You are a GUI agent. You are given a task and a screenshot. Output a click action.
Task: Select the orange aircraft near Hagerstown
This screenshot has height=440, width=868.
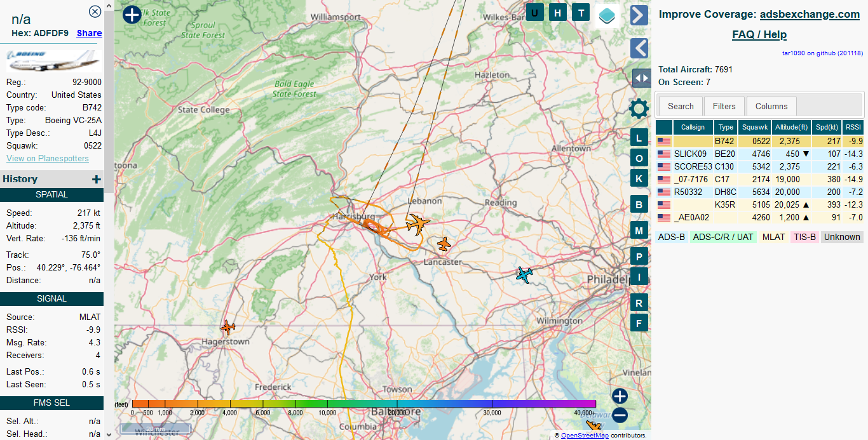[227, 328]
